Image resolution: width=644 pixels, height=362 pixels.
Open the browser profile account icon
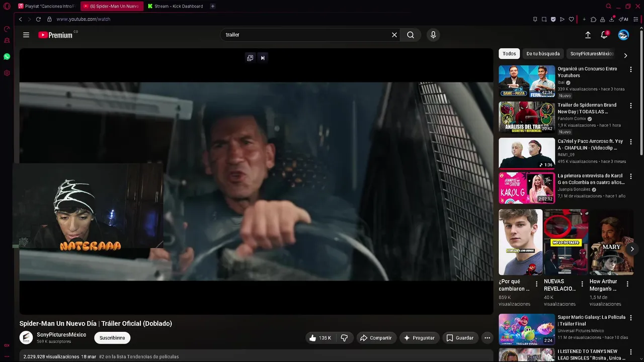602,19
